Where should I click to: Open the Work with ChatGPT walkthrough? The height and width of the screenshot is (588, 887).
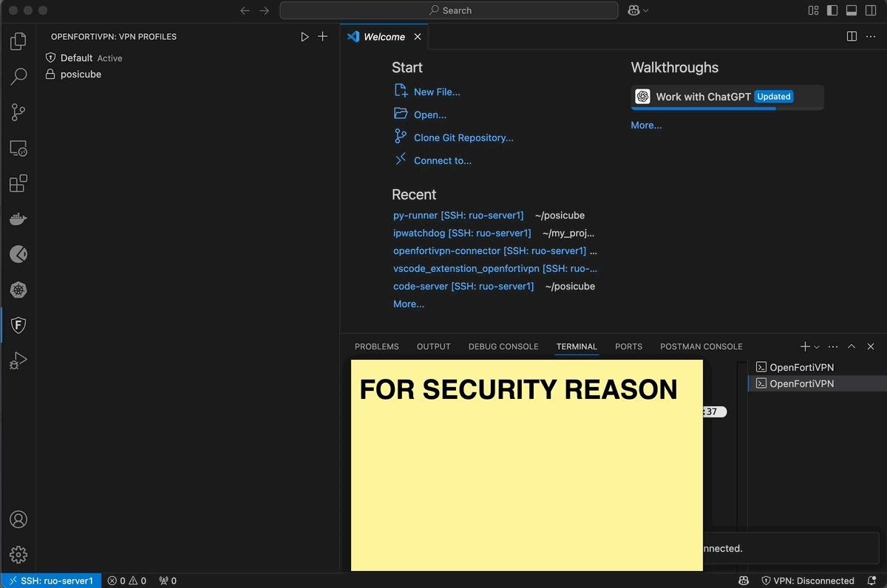pos(727,97)
